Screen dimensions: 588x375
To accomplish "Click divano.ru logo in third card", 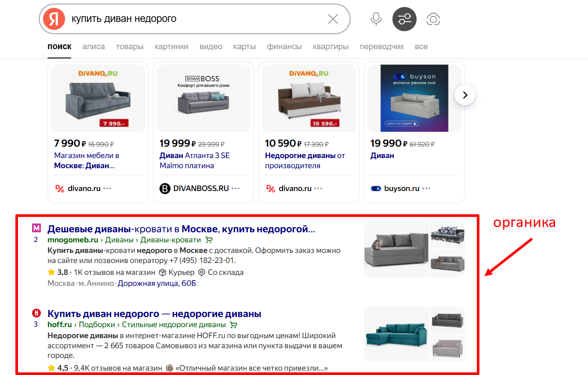I will pos(270,188).
